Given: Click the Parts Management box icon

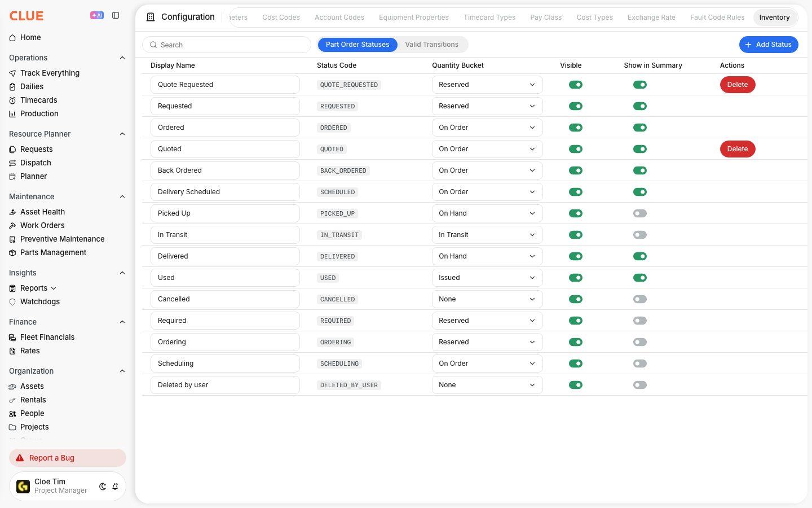Looking at the screenshot, I should point(12,253).
